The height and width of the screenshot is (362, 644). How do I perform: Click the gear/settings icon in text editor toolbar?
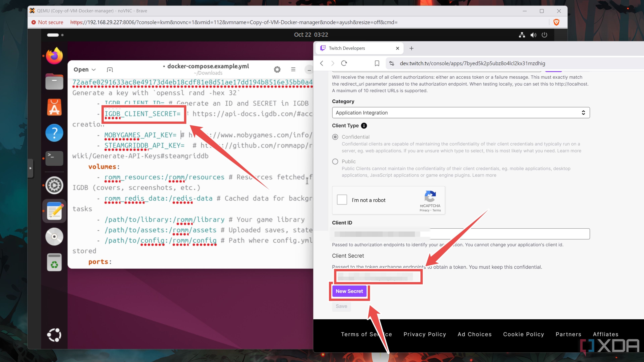coord(277,69)
